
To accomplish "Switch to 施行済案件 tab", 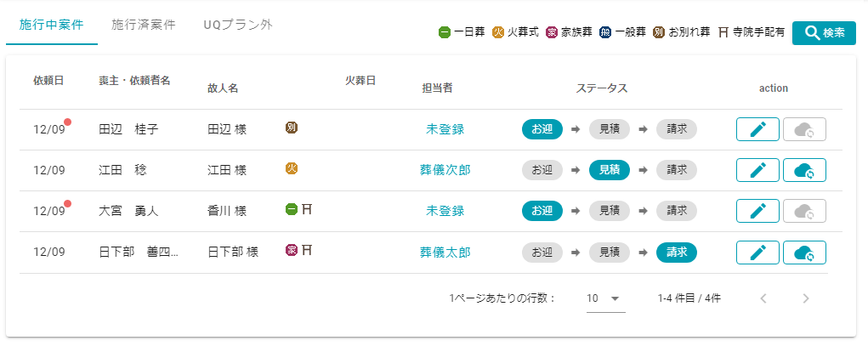I will [x=144, y=25].
